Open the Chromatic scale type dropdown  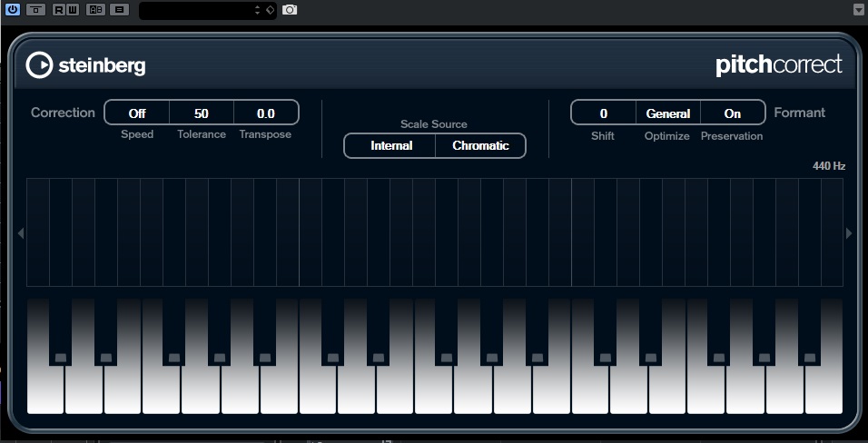pos(480,145)
